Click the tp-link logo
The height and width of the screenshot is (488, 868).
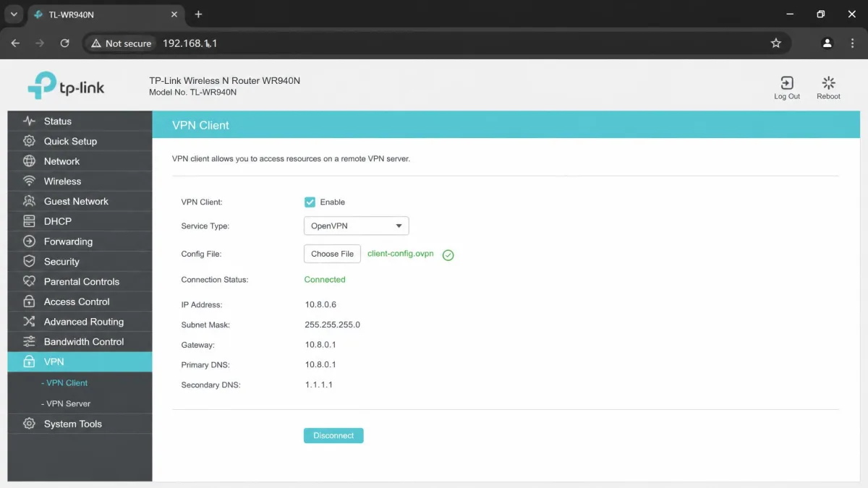pyautogui.click(x=66, y=86)
